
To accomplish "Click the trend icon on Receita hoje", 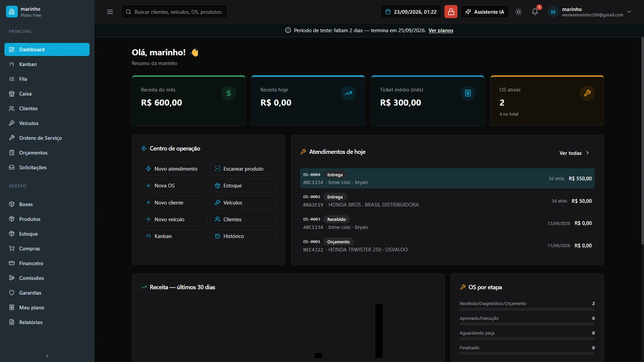I will [x=348, y=93].
